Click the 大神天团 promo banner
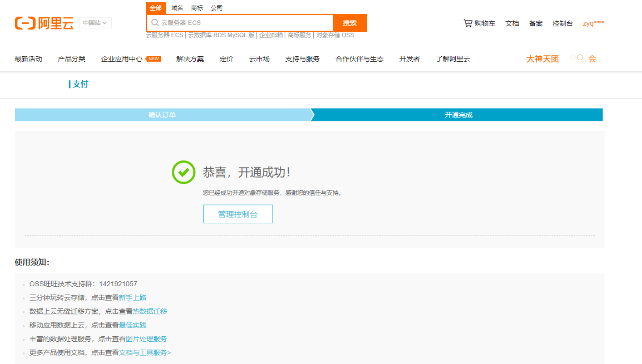Screen dimensions: 642x364 (x=542, y=59)
